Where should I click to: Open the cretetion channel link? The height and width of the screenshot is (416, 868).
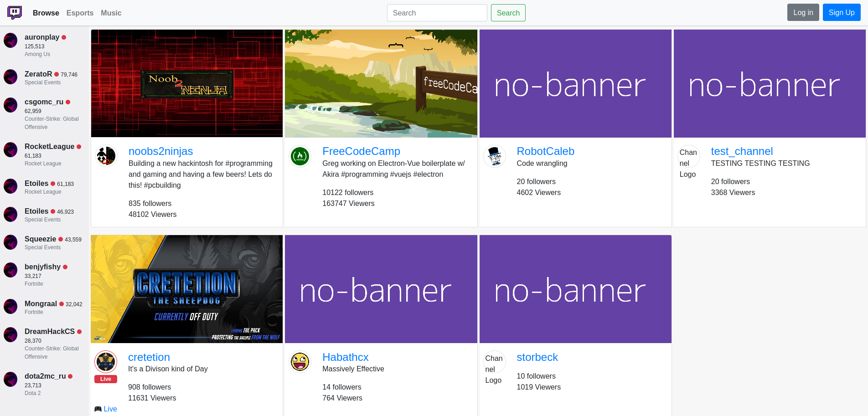coord(149,357)
